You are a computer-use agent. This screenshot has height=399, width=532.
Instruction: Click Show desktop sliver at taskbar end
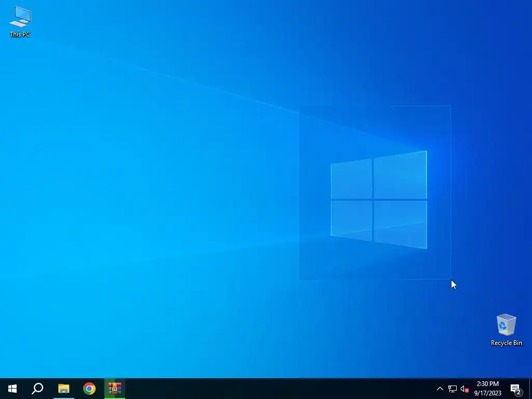530,389
